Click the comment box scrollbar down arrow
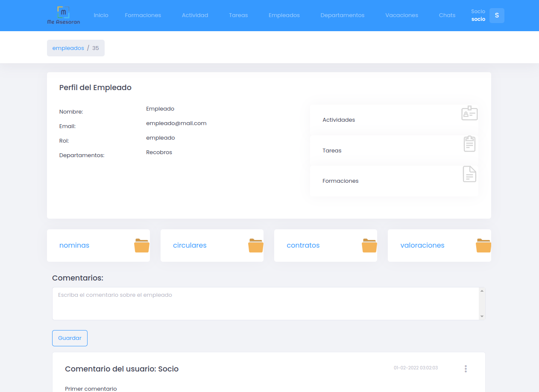539x392 pixels. click(x=483, y=316)
